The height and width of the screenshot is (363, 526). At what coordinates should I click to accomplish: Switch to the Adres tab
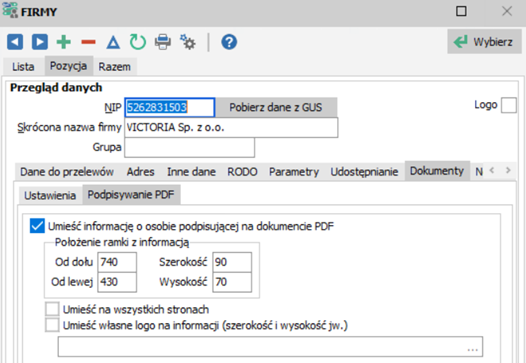pos(141,172)
